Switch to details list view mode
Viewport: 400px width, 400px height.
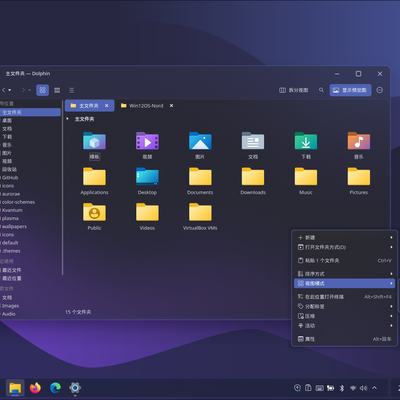pos(71,90)
